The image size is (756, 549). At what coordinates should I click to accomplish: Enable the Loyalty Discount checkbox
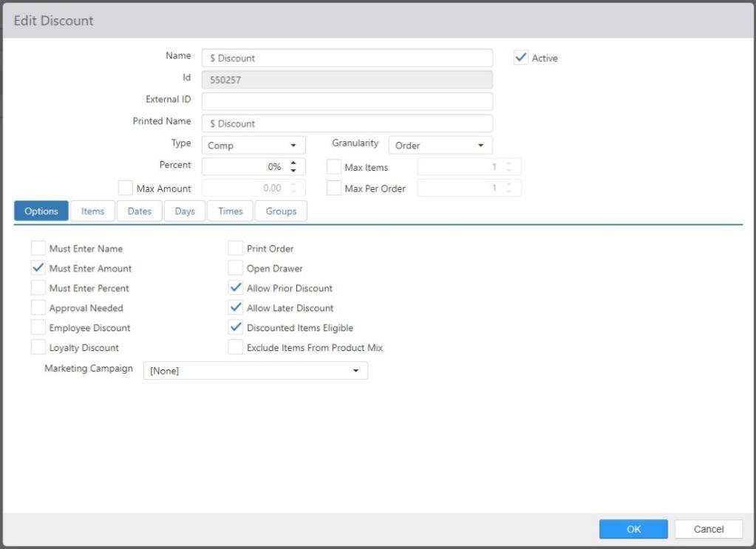tap(38, 347)
